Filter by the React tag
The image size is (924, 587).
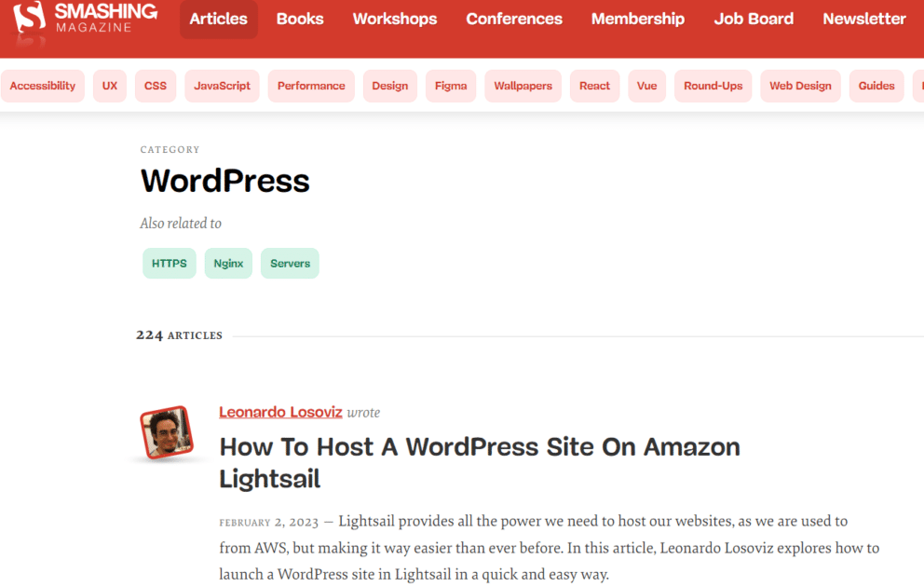(x=594, y=86)
